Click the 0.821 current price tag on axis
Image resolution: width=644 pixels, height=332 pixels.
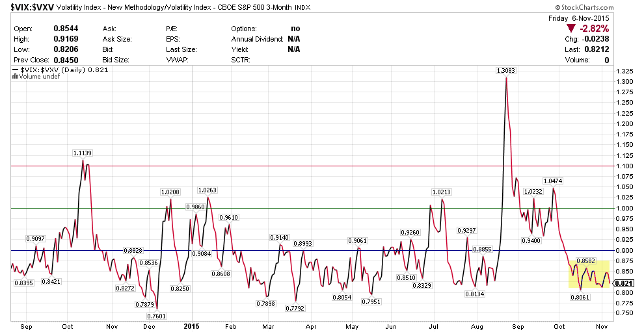[x=624, y=283]
